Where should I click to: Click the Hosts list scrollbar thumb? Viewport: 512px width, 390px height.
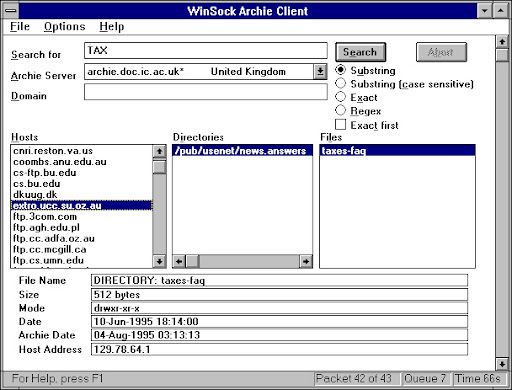[x=159, y=167]
